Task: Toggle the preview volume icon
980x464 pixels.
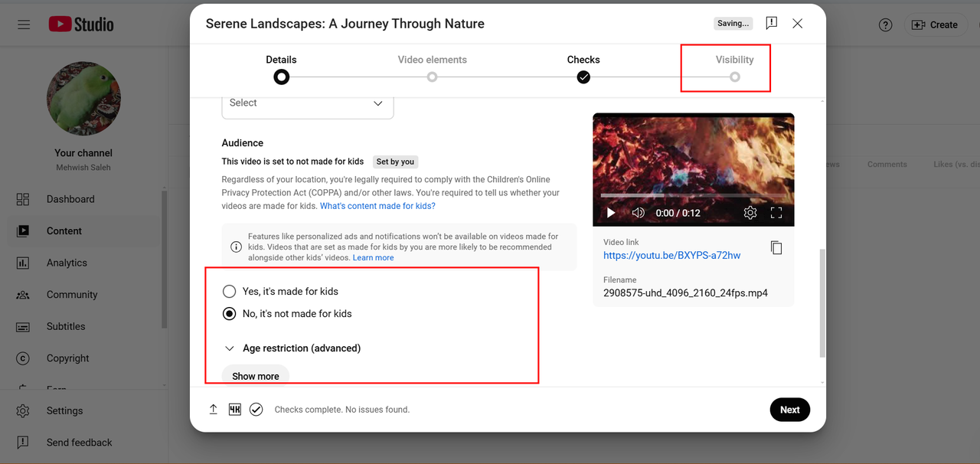Action: pyautogui.click(x=638, y=213)
